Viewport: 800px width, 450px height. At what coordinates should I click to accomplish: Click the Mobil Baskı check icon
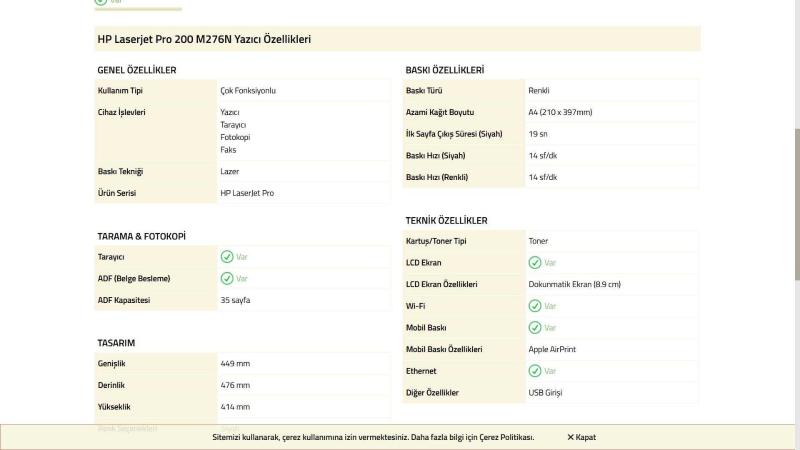click(x=535, y=328)
